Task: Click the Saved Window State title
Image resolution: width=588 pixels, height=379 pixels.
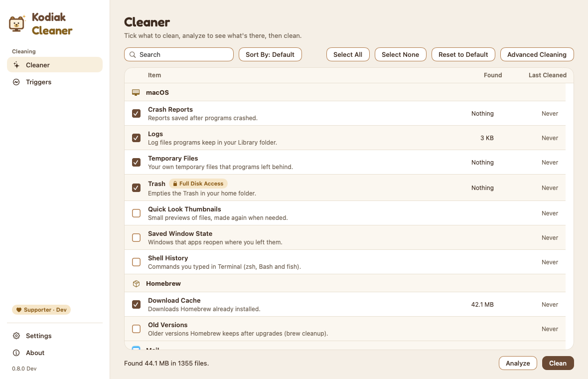Action: [180, 234]
